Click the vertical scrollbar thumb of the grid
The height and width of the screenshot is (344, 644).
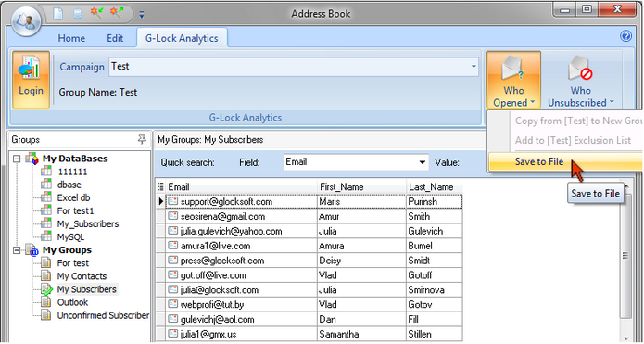click(625, 256)
